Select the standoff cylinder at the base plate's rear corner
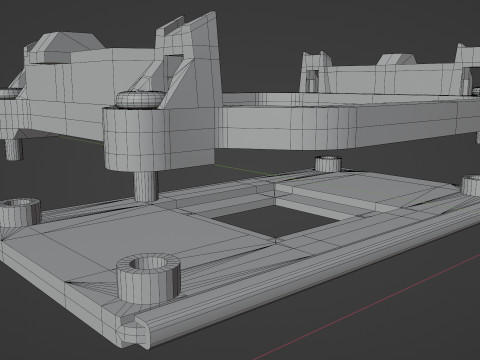Viewport: 480px width, 360px height. coord(328,164)
